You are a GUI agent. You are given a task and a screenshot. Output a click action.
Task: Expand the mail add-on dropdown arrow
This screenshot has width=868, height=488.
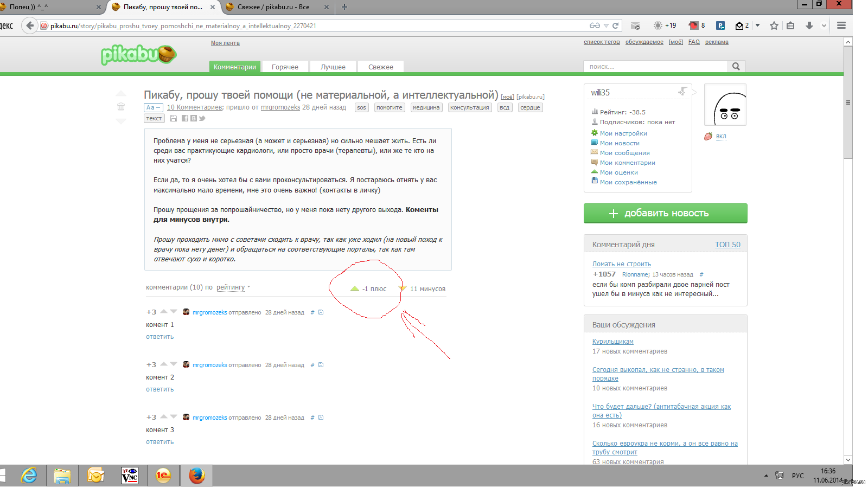pos(757,25)
